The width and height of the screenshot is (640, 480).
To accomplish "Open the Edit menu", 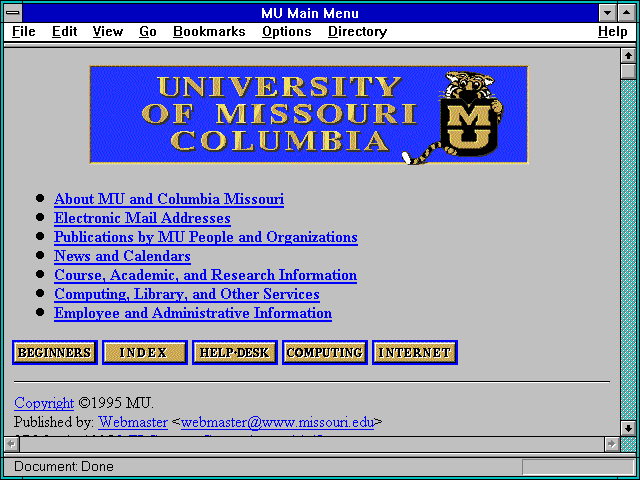I will (64, 32).
